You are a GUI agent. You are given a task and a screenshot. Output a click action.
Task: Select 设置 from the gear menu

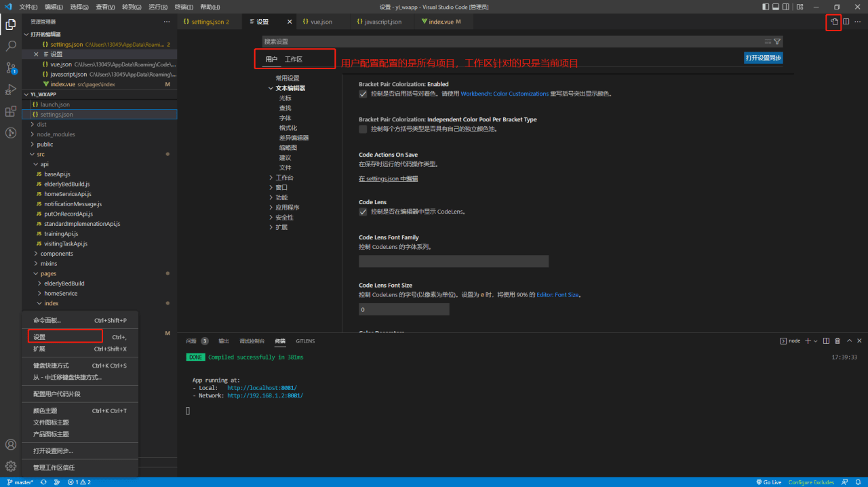64,336
